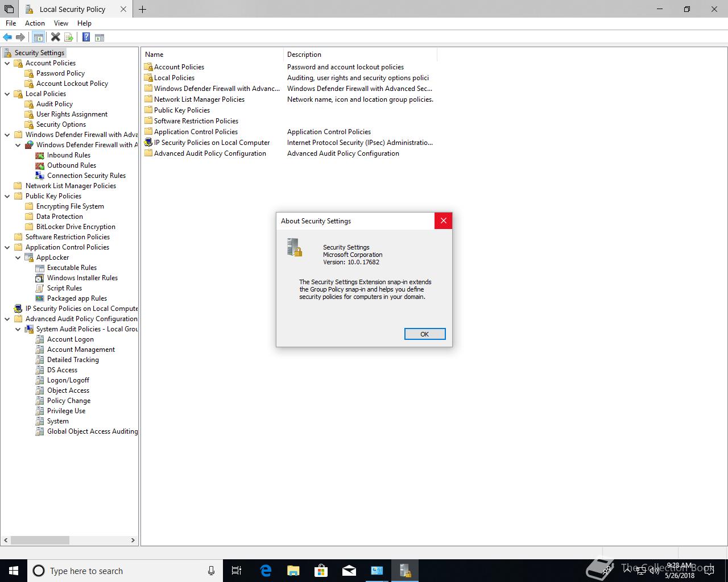Select Privilege Use in the tree
728x582 pixels.
click(66, 411)
